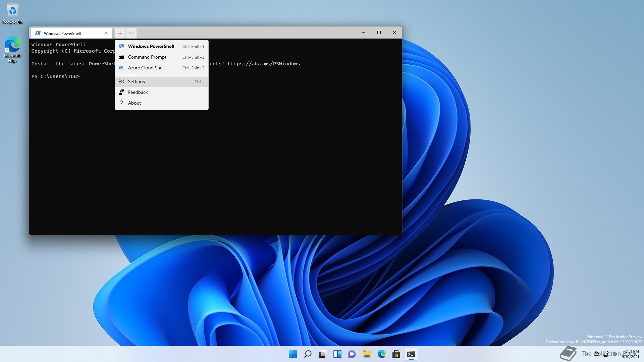This screenshot has width=644, height=362.
Task: Switch to the Windows PowerShell tab
Action: pos(71,33)
